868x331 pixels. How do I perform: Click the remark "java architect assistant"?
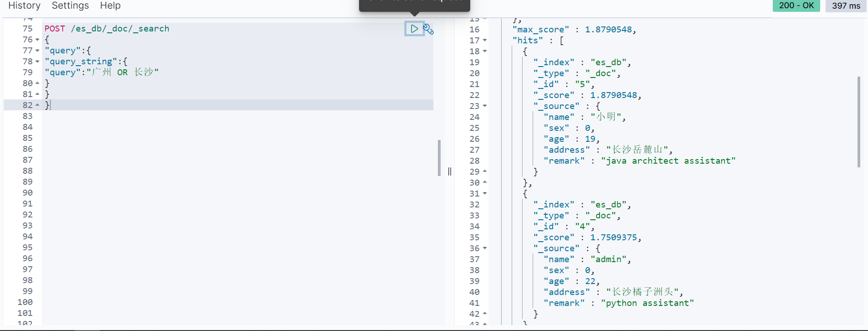(668, 161)
